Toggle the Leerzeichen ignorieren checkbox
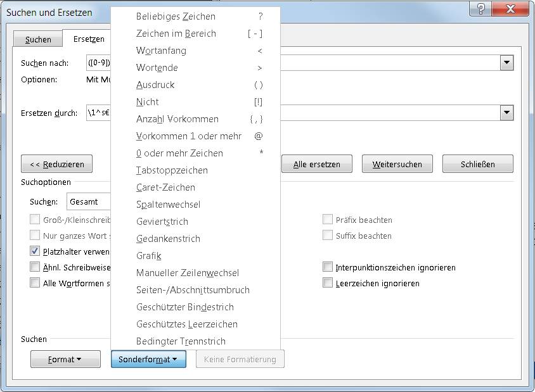Image resolution: width=535 pixels, height=392 pixels. click(328, 283)
